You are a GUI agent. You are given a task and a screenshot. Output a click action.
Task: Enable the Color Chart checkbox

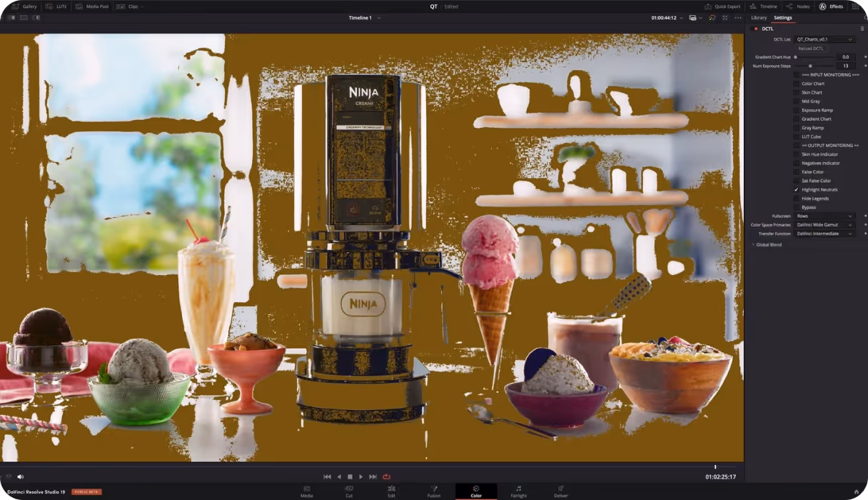click(797, 84)
